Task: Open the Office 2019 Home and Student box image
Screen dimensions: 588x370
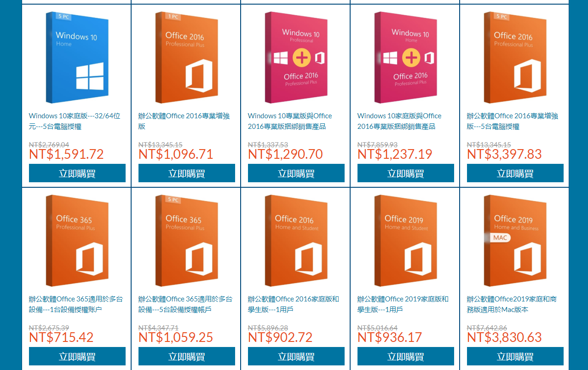Action: coord(406,241)
